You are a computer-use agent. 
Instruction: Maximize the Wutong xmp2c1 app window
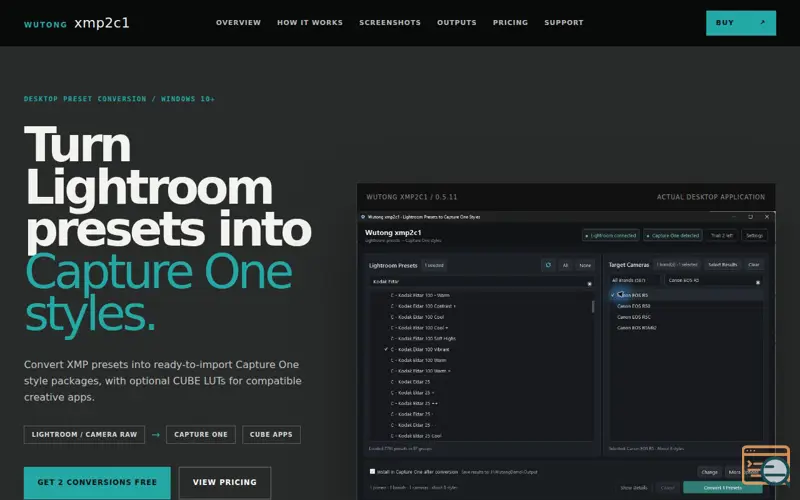coord(750,217)
